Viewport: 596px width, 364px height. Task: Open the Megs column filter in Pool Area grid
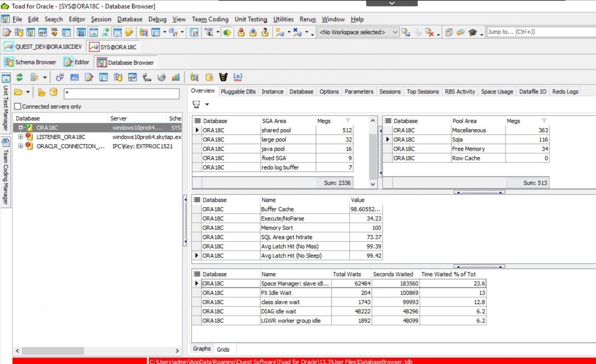(544, 120)
